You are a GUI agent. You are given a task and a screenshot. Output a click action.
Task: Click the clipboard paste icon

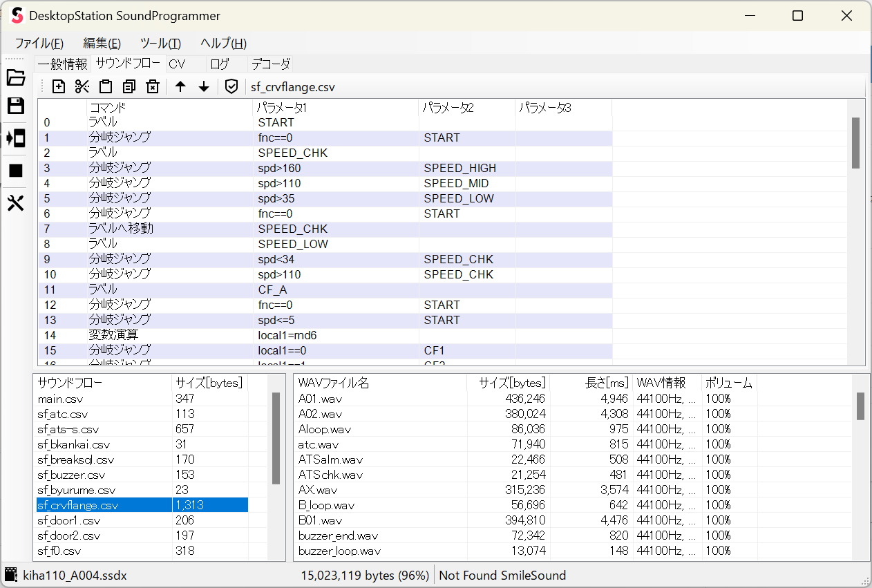[106, 86]
